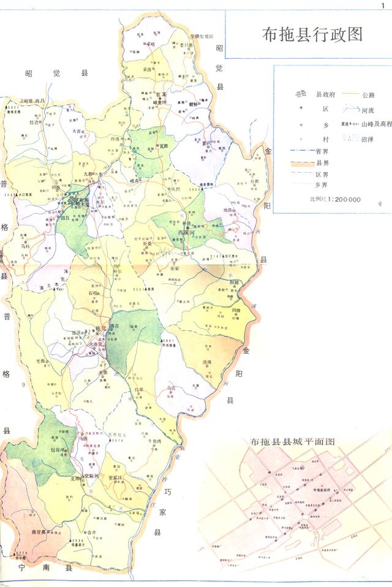Click the 联补 place label
392x587 pixels.
193,104
